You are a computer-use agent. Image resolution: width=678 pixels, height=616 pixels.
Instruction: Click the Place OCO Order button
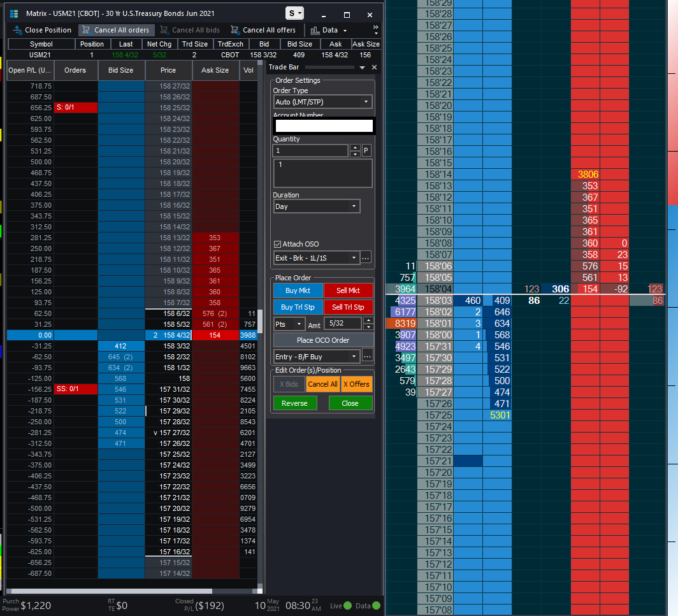tap(323, 340)
